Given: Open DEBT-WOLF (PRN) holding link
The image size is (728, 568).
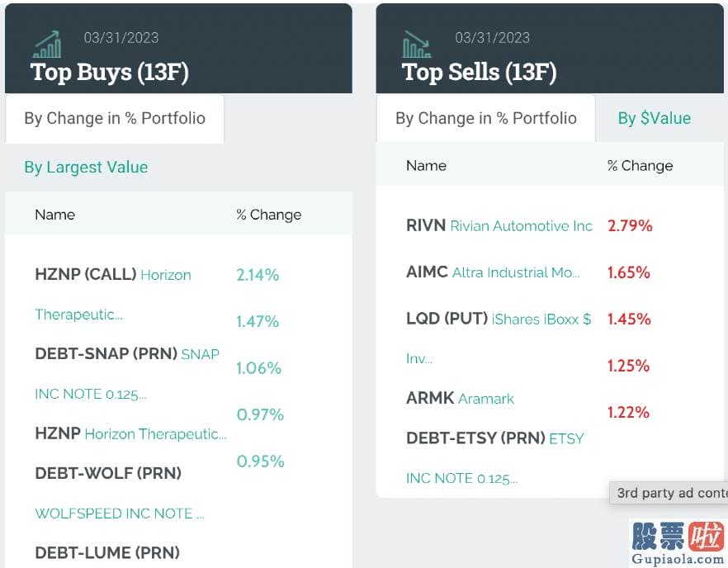Looking at the screenshot, I should point(108,473).
